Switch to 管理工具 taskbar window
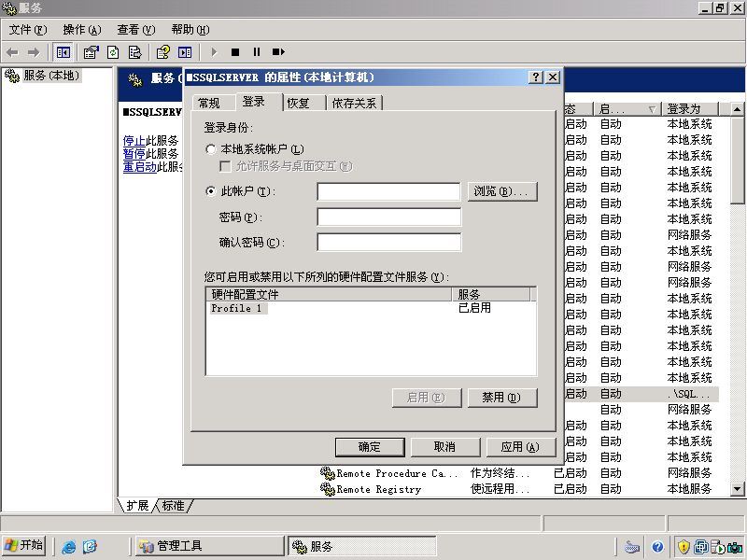 click(x=209, y=546)
